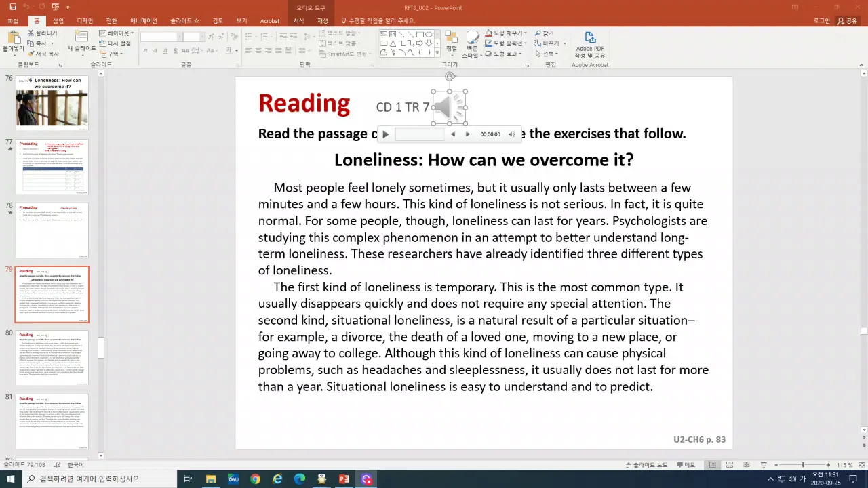
Task: Click Reset slide (다시 설정)
Action: coord(115,43)
